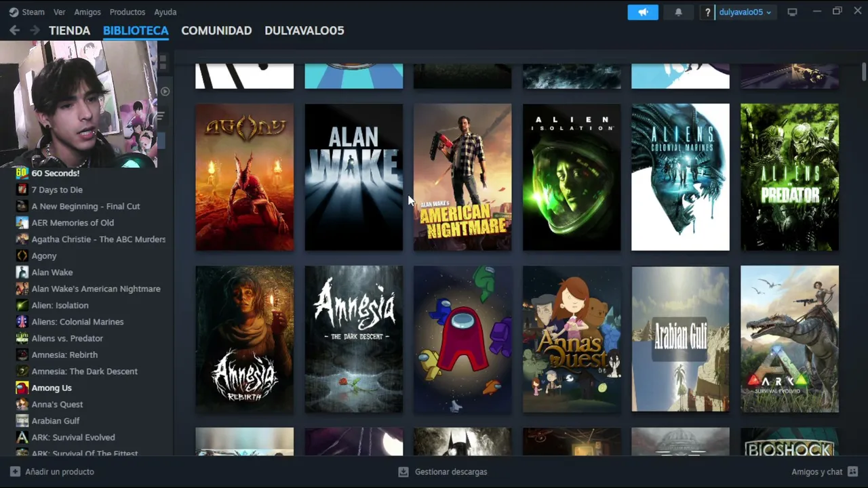The height and width of the screenshot is (488, 868).
Task: Click the blue megaphone announcements button
Action: (x=643, y=12)
